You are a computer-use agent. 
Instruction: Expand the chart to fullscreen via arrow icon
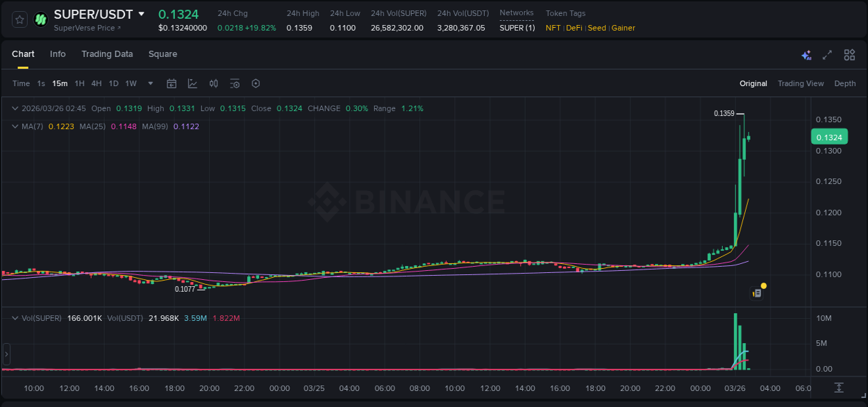coord(828,54)
